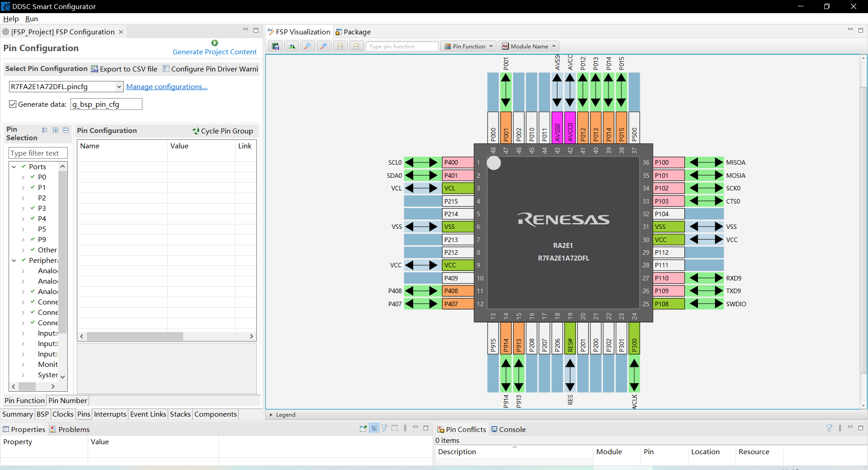
Task: Expand the P1 port tree node
Action: (23, 188)
